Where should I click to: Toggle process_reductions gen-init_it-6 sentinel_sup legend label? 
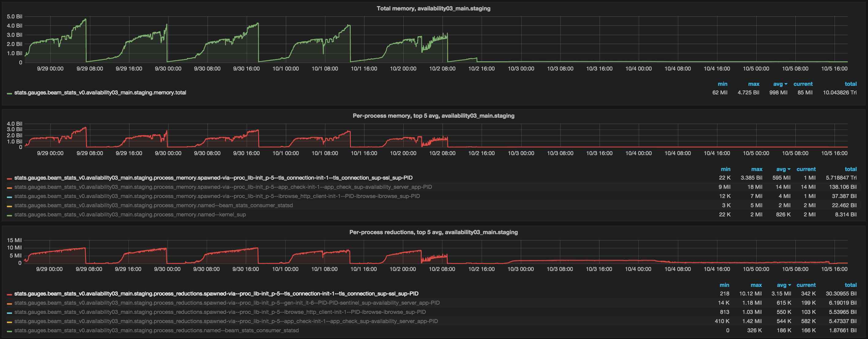pos(227,303)
